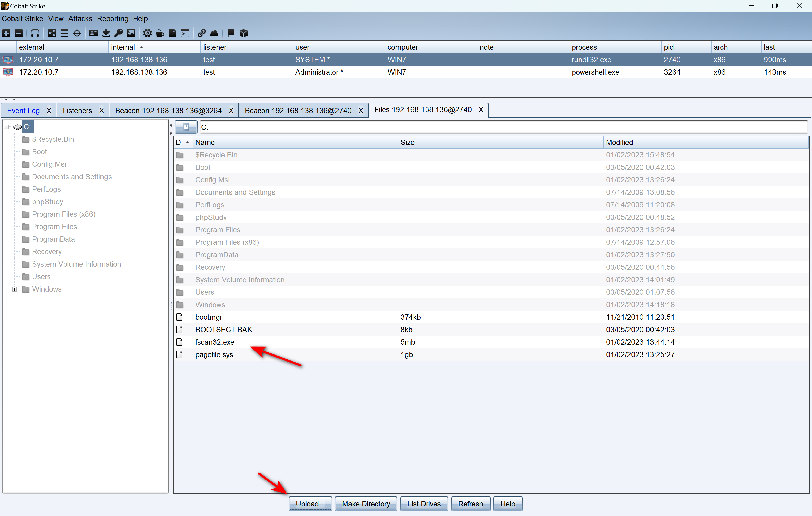Close the Listeners tab with X
Viewport: 812px width, 516px height.
point(101,111)
